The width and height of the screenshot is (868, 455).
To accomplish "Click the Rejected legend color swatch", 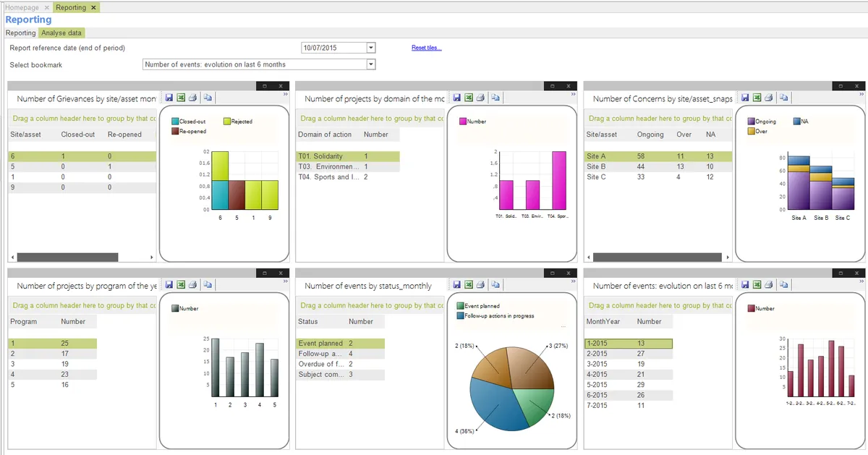I will coord(226,122).
